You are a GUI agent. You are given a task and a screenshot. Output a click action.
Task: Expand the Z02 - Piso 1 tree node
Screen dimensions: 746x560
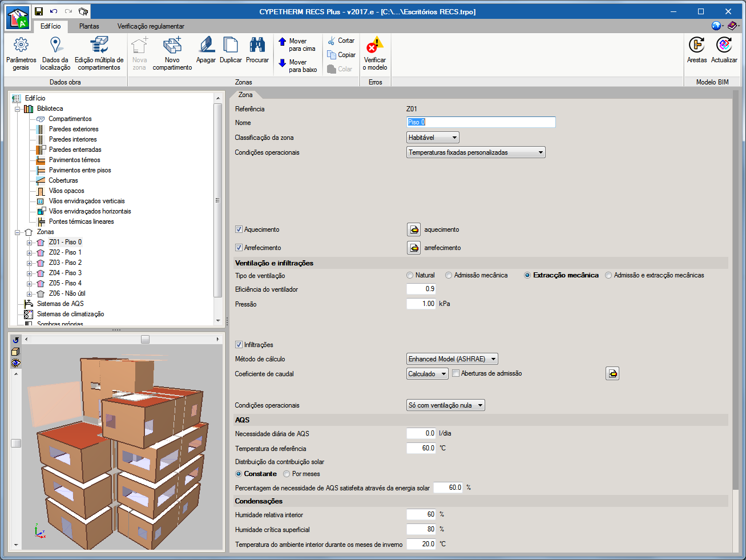pos(29,252)
